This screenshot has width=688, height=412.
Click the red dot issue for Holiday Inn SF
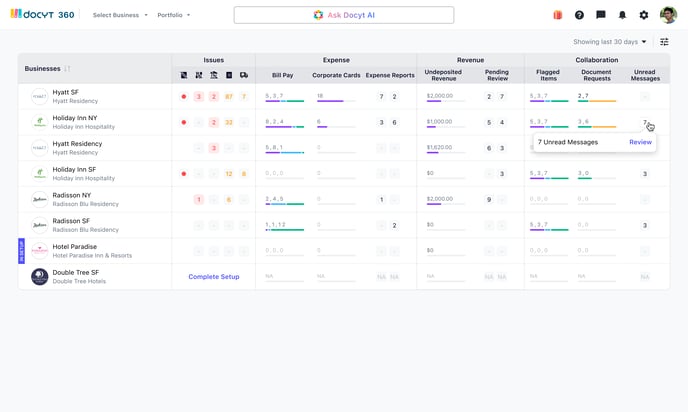[184, 174]
